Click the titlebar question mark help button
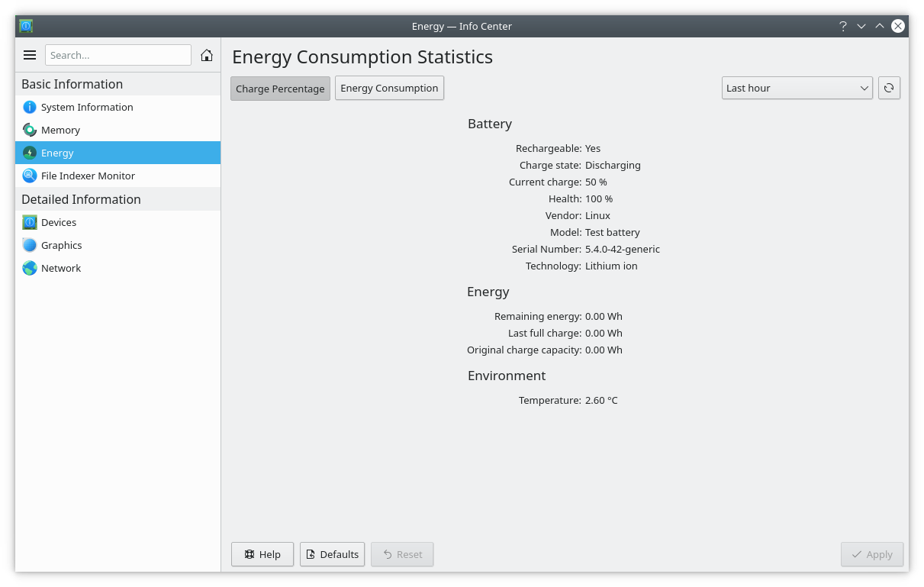Image resolution: width=924 pixels, height=587 pixels. pos(842,26)
